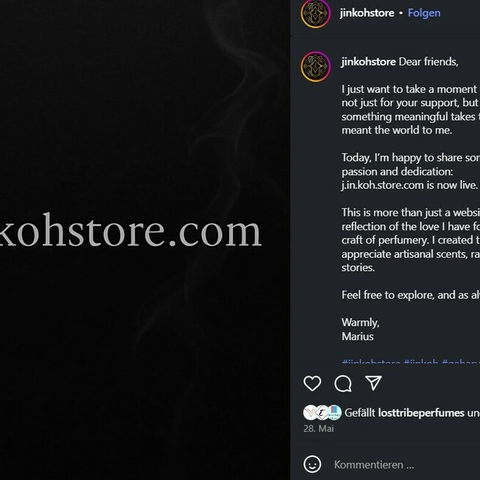Click the jinkohstore avatar beside the caption
This screenshot has height=480, width=480.
click(x=315, y=67)
